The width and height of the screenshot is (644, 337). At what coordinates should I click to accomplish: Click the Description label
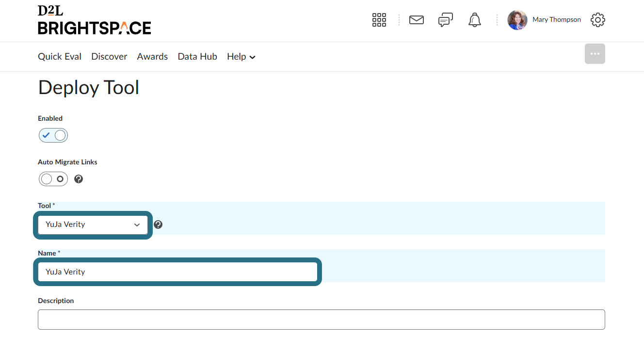tap(56, 301)
